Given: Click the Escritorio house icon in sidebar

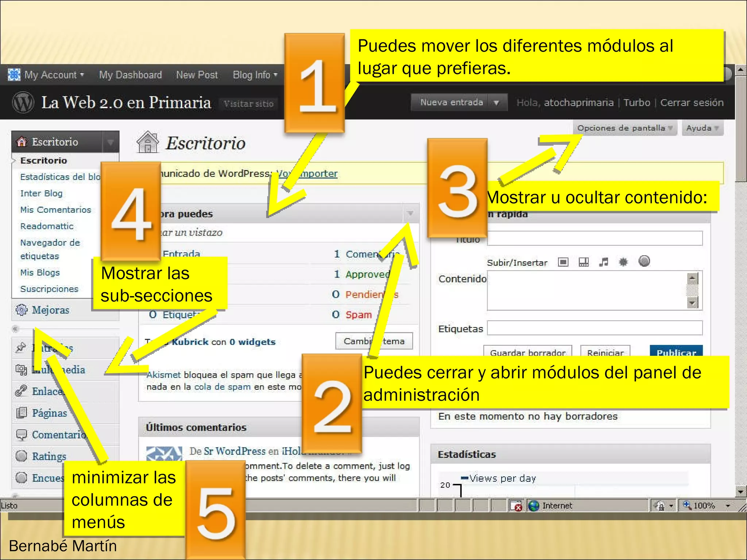Looking at the screenshot, I should (x=22, y=141).
